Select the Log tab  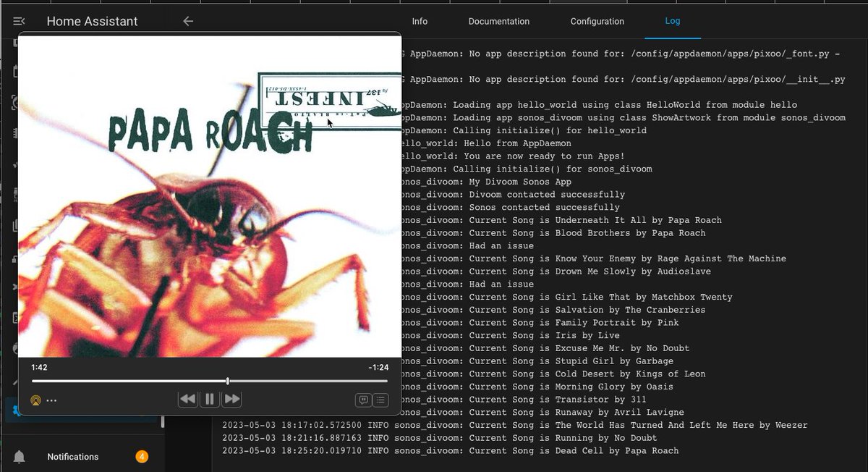[x=673, y=21]
